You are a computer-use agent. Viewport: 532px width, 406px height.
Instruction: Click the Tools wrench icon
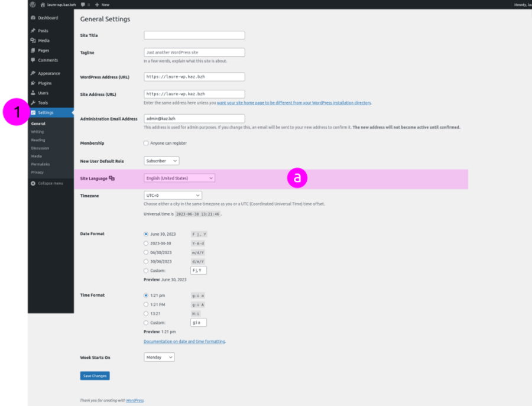(x=34, y=102)
